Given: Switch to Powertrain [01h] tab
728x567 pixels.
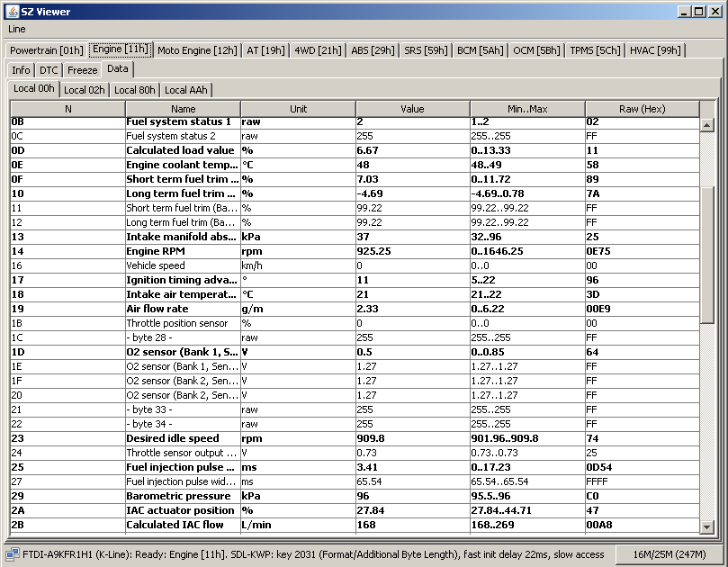Looking at the screenshot, I should [x=47, y=50].
